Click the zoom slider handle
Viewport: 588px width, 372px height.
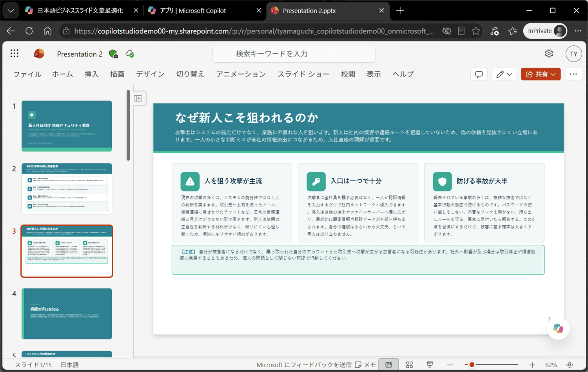(472, 365)
